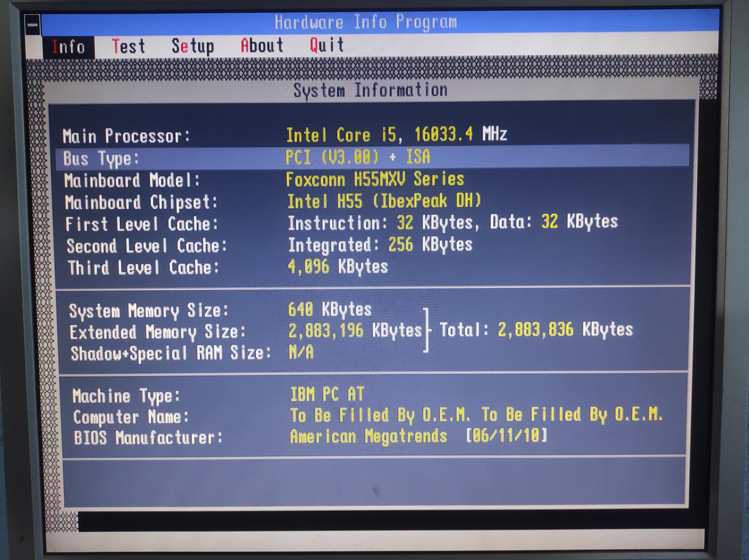Select the System Memory Size row

[x=149, y=311]
